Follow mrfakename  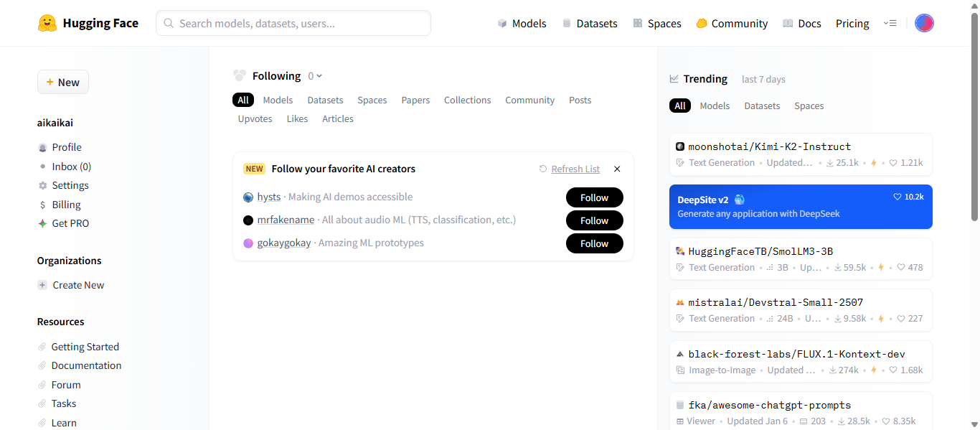594,220
